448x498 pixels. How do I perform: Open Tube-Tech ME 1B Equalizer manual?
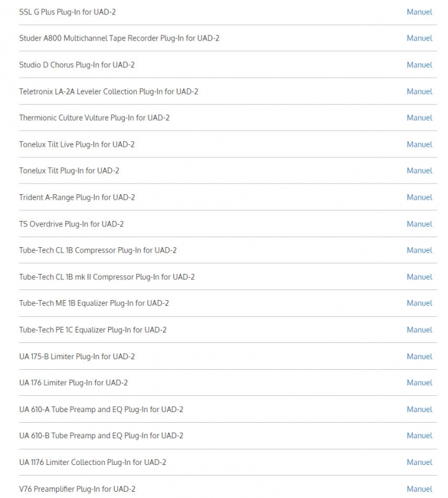(419, 303)
